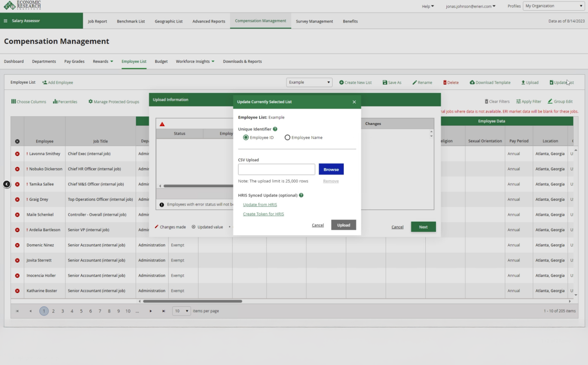Click the Create Token for HRIS link
This screenshot has width=588, height=365.
point(263,214)
